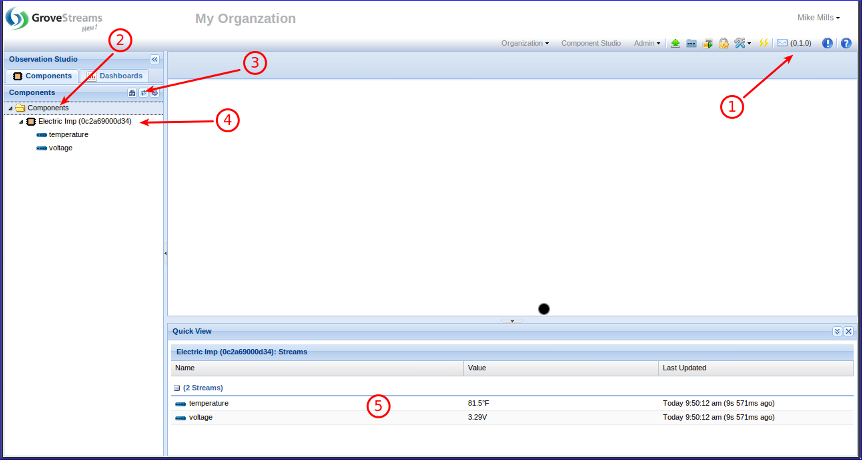Collapse the Components root folder
This screenshot has width=862, height=460.
pyautogui.click(x=11, y=108)
